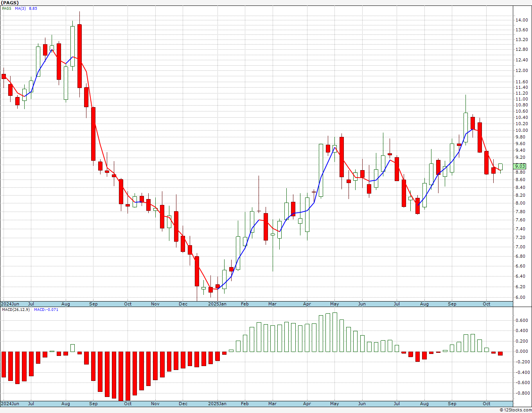Click the PAGS ticker title label
Viewport: 532px width, 413px height.
pos(10,3)
